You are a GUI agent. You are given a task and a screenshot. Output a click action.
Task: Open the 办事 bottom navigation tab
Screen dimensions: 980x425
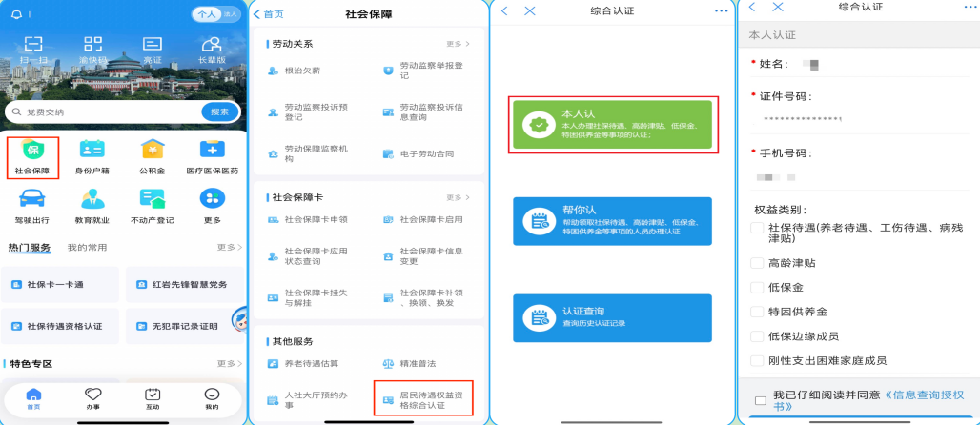click(93, 398)
